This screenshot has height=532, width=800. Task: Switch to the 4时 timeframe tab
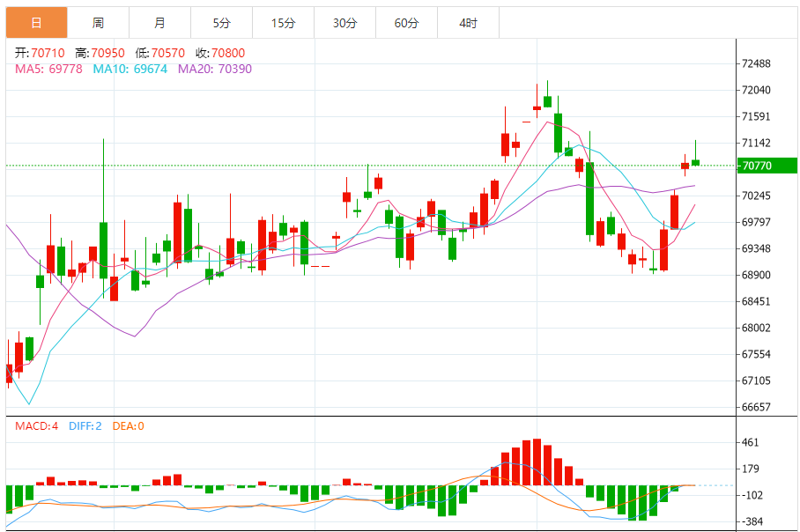[468, 23]
